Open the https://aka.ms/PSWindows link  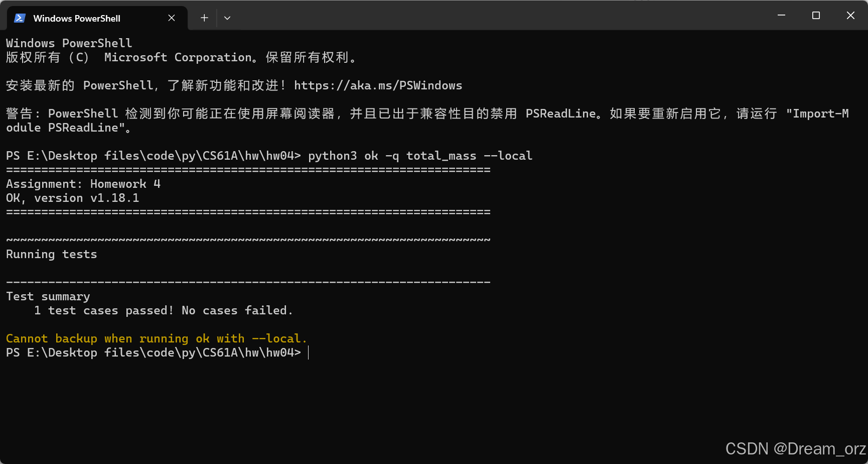[378, 85]
